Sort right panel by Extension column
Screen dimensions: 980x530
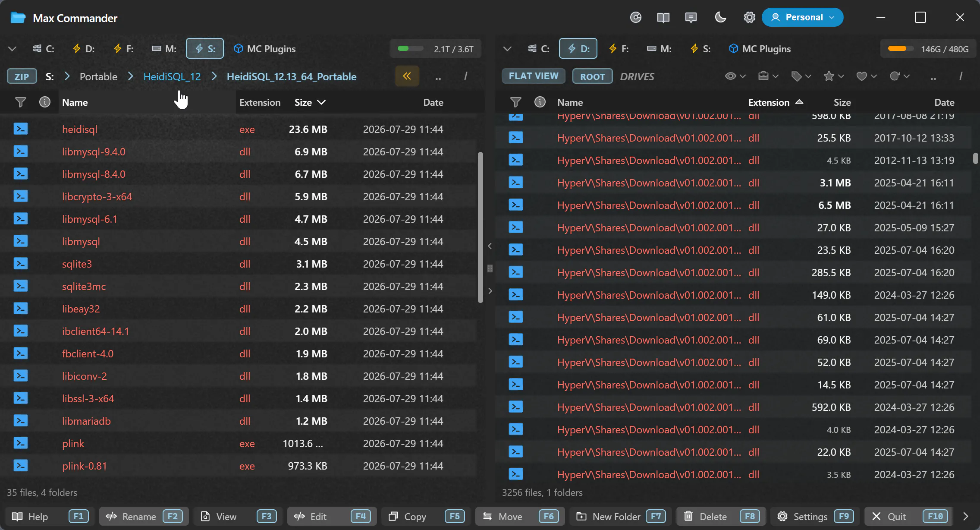click(775, 102)
